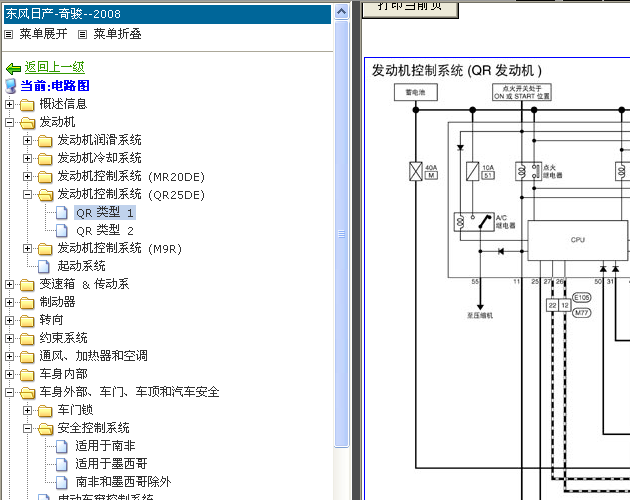Click the 当前:电路图 computer icon
630x500 pixels.
pos(11,86)
